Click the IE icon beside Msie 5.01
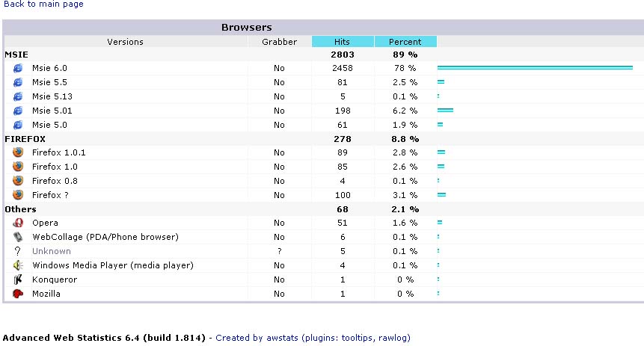 (18, 111)
